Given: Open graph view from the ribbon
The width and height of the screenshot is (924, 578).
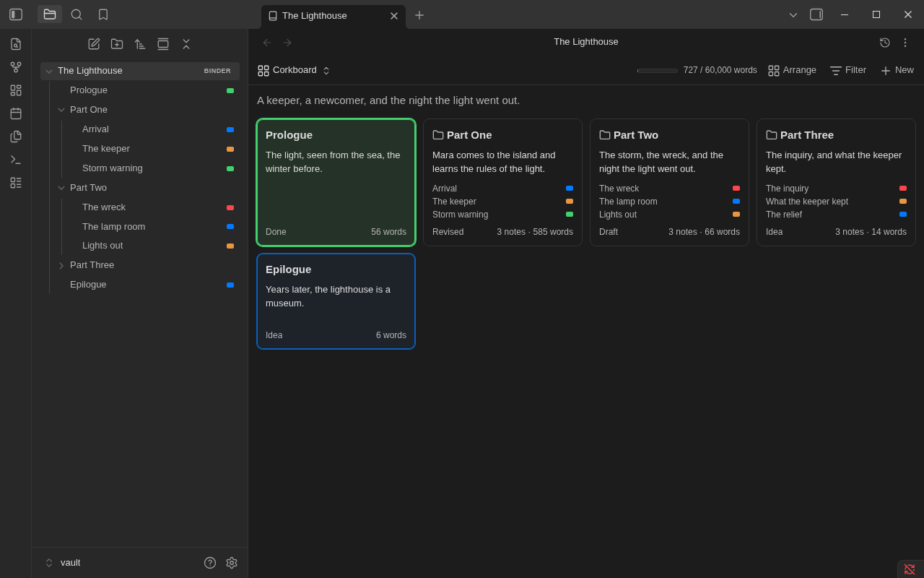Looking at the screenshot, I should pos(16,67).
